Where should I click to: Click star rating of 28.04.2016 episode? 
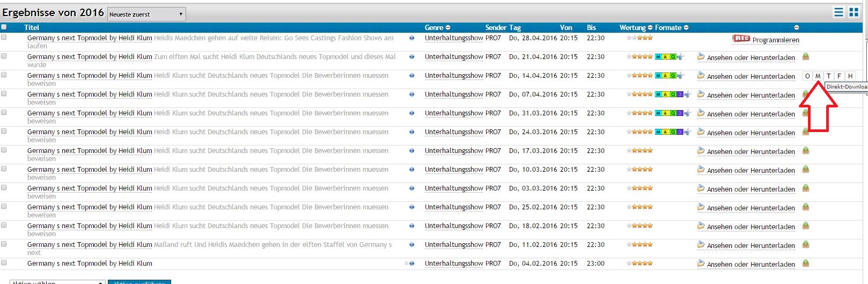click(x=640, y=38)
